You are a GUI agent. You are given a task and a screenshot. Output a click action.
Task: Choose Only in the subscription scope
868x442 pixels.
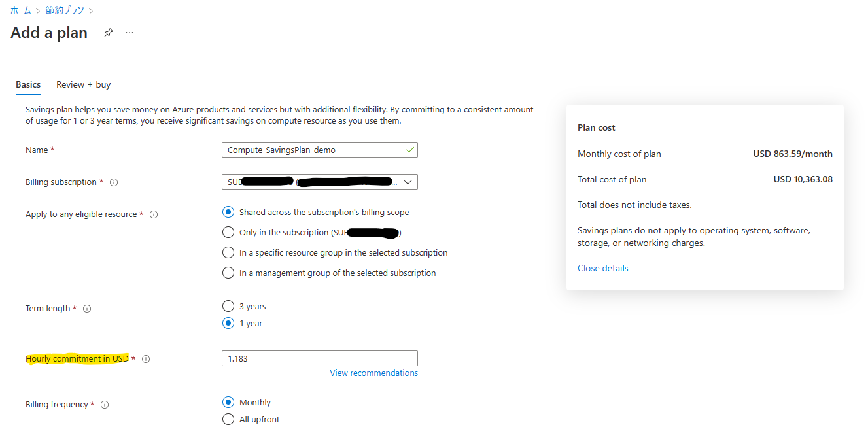tap(228, 232)
